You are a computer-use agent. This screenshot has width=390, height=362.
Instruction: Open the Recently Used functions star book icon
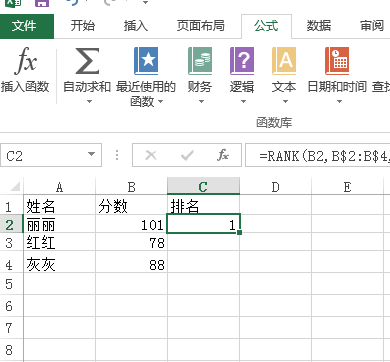tap(146, 61)
